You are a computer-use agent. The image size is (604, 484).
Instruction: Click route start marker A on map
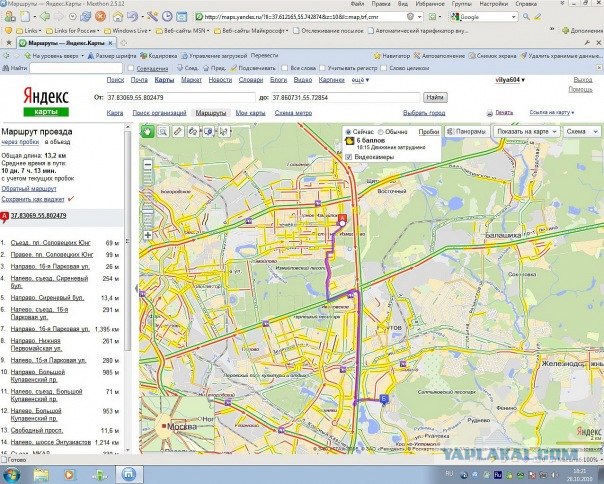click(x=342, y=218)
